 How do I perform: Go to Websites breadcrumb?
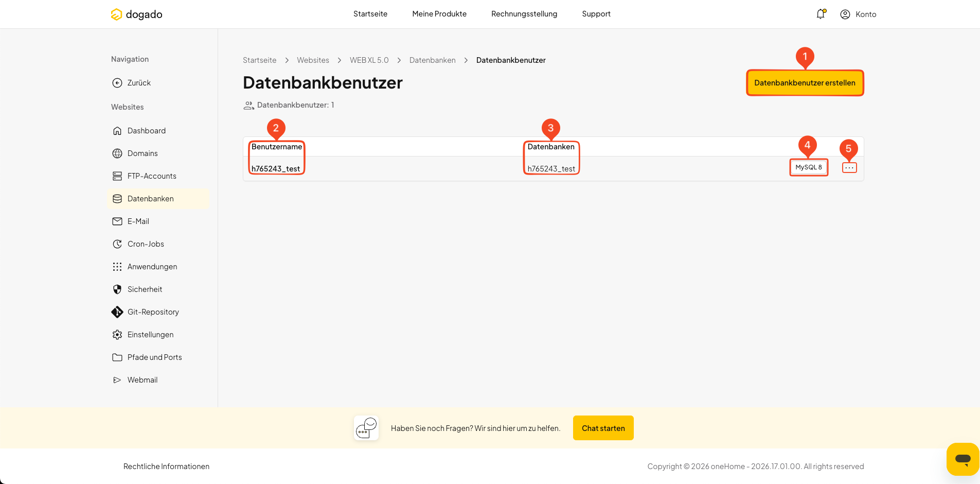[x=313, y=60]
